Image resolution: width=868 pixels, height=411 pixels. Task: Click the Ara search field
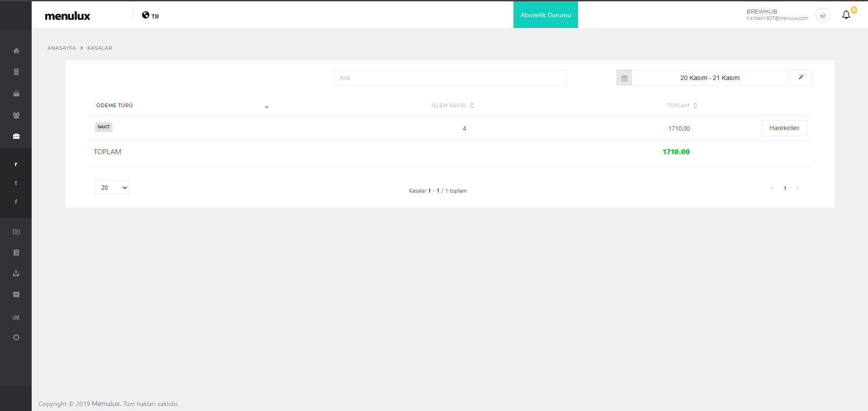click(450, 78)
